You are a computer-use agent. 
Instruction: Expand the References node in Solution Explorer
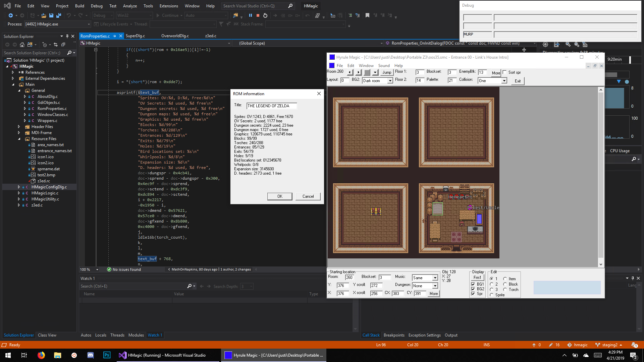pyautogui.click(x=13, y=72)
